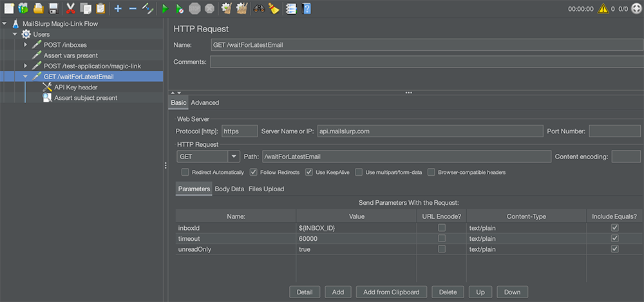
Task: Click the MailSlurp Magic-Link Flow flask icon
Action: (x=16, y=23)
